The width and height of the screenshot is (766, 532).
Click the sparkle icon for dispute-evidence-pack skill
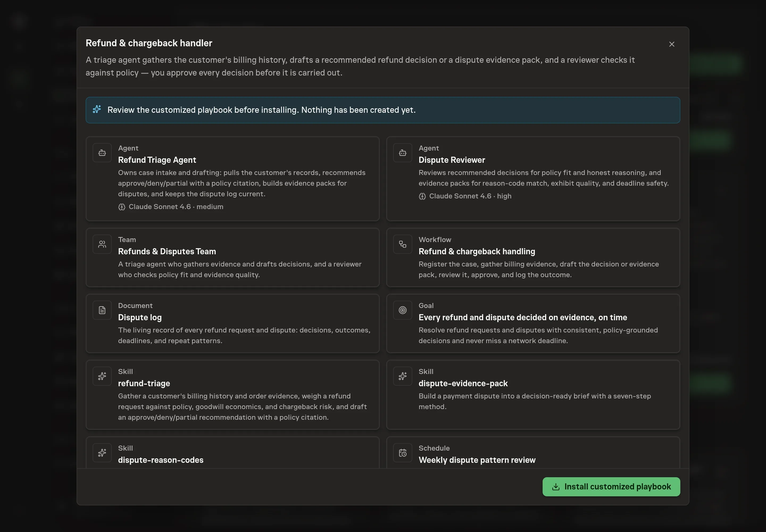(x=403, y=376)
